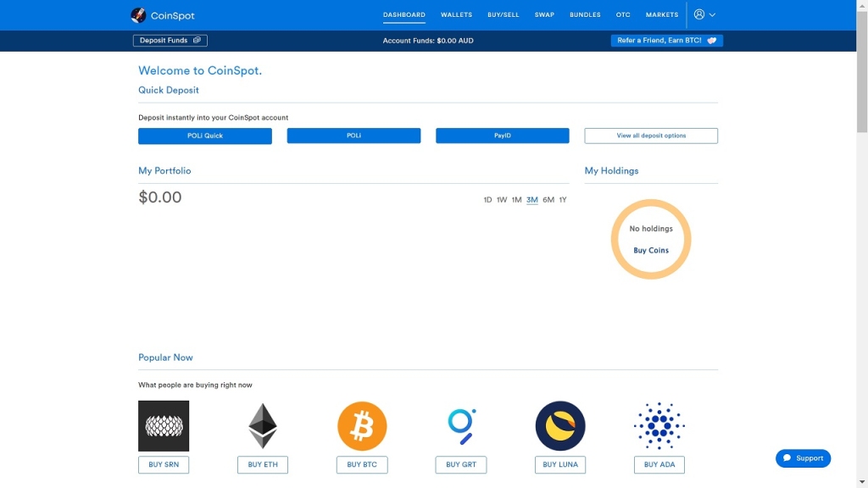Open the Bundles page
Screen dimensions: 868x488
click(585, 15)
